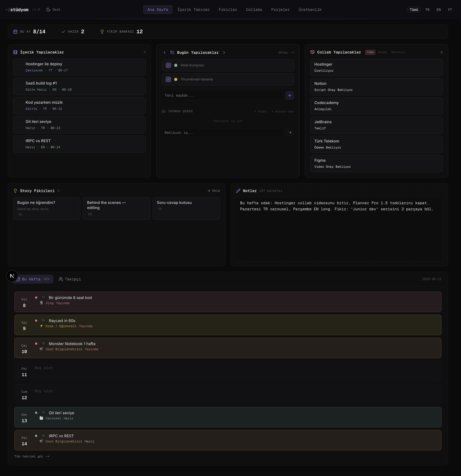The height and width of the screenshot is (476, 461).
Task: Open the Collabs tab
Action: [254, 10]
